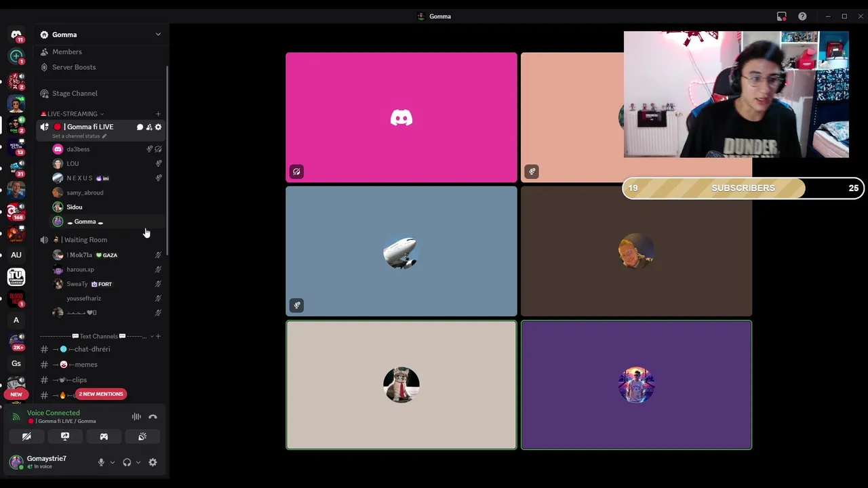The image size is (868, 488).
Task: Open the Gs server in sidebar
Action: click(16, 363)
